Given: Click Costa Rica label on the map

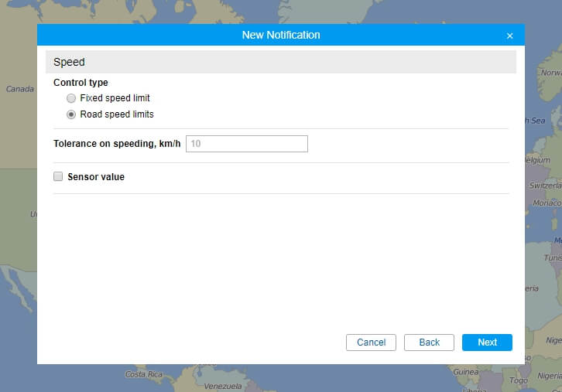Looking at the screenshot, I should 144,374.
